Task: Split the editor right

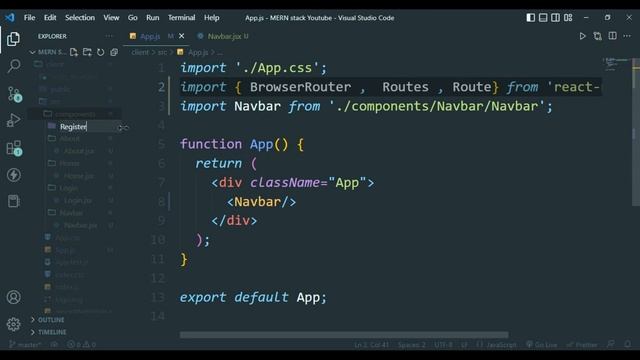Action: click(x=612, y=36)
